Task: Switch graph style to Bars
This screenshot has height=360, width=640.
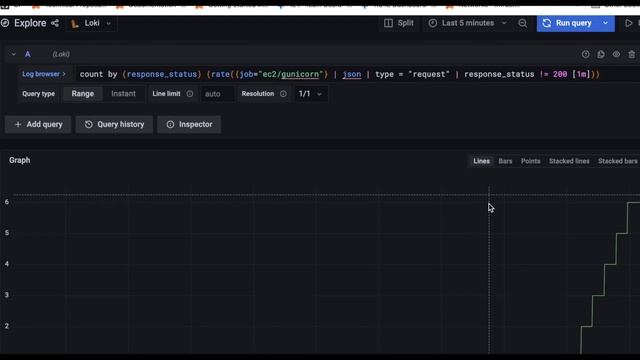Action: coord(505,161)
